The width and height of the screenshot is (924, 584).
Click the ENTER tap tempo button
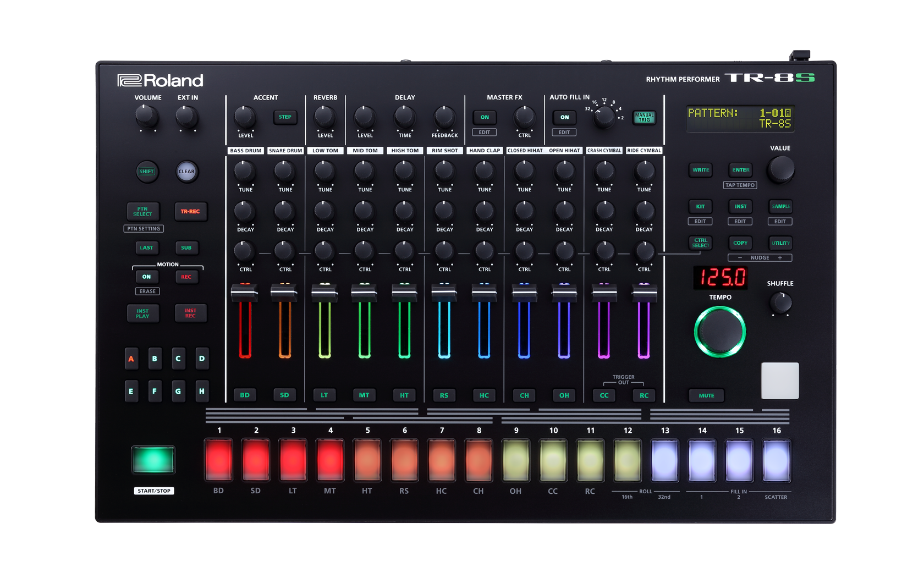[x=741, y=170]
